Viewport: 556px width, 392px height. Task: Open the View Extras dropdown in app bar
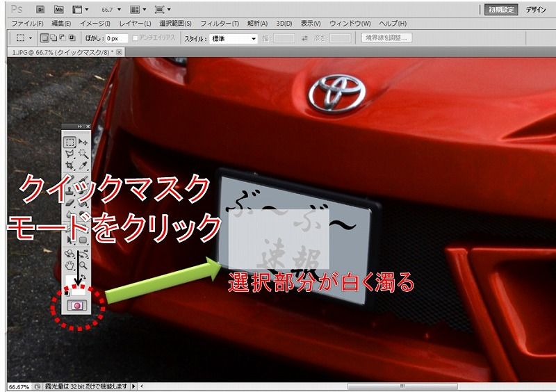[x=81, y=10]
